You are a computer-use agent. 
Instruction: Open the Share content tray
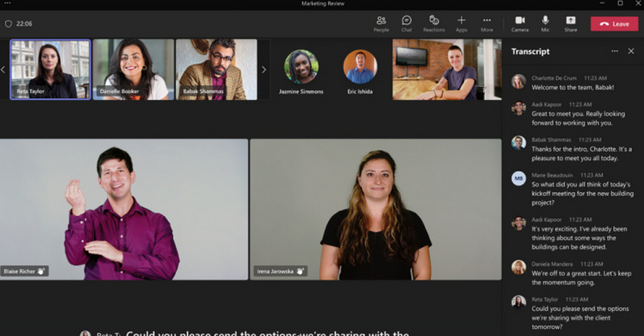tap(571, 23)
